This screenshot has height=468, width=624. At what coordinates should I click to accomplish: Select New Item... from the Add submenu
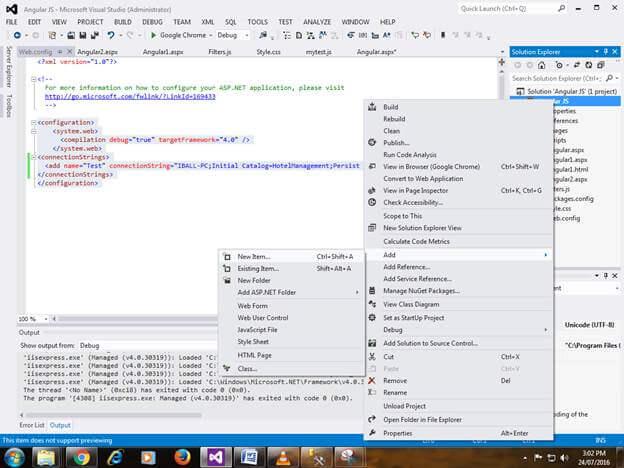[x=254, y=256]
